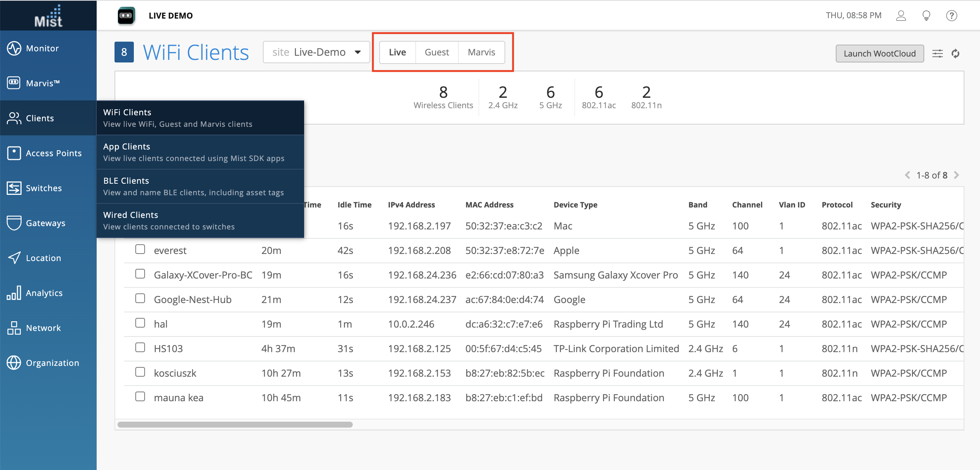The image size is (980, 470).
Task: Open Access Points from sidebar icon
Action: click(x=14, y=153)
